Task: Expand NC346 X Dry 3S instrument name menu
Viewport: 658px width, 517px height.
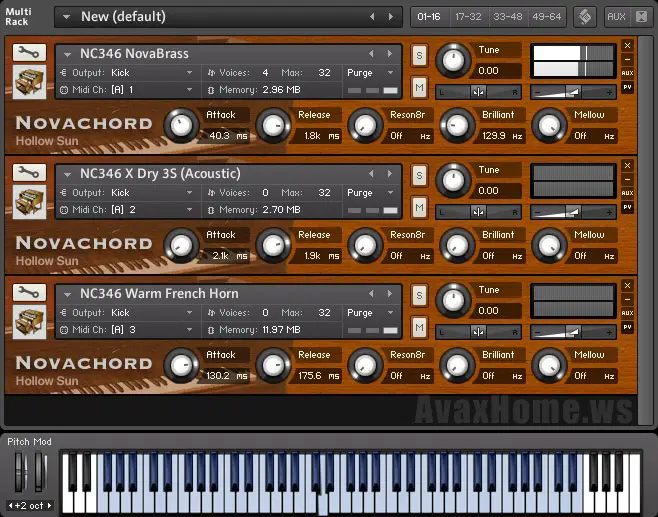Action: pos(67,174)
